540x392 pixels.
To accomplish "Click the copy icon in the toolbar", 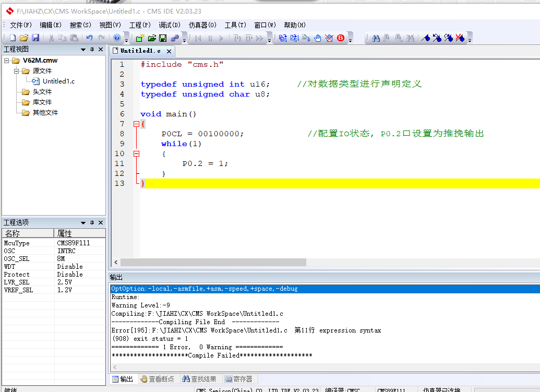I will tap(62, 38).
